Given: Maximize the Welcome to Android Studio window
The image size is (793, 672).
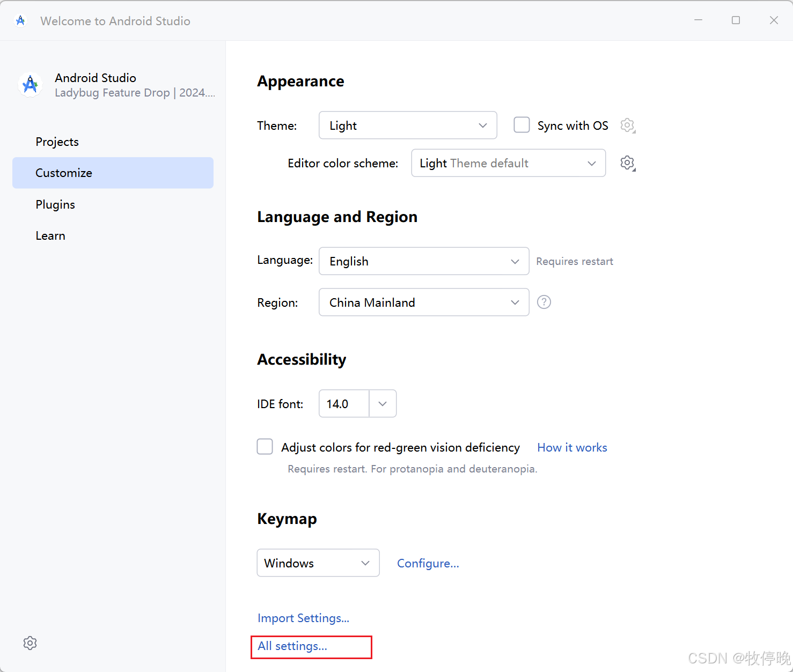Looking at the screenshot, I should pyautogui.click(x=736, y=20).
